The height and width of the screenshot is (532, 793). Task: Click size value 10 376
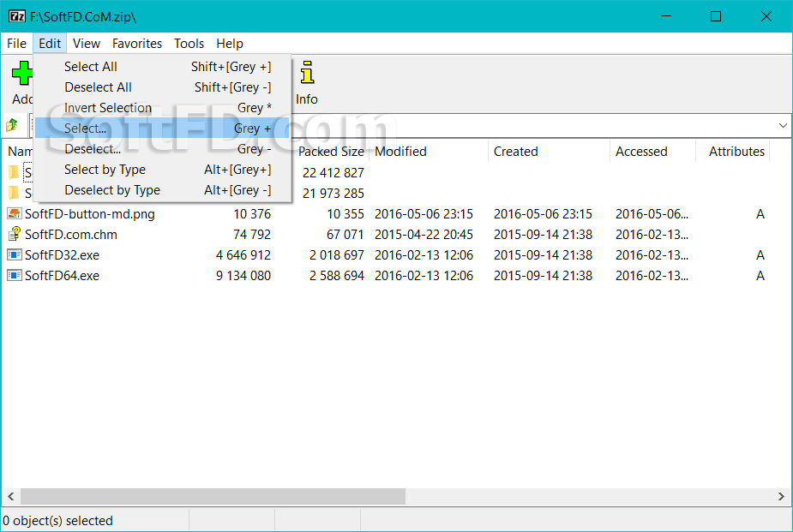coord(252,214)
